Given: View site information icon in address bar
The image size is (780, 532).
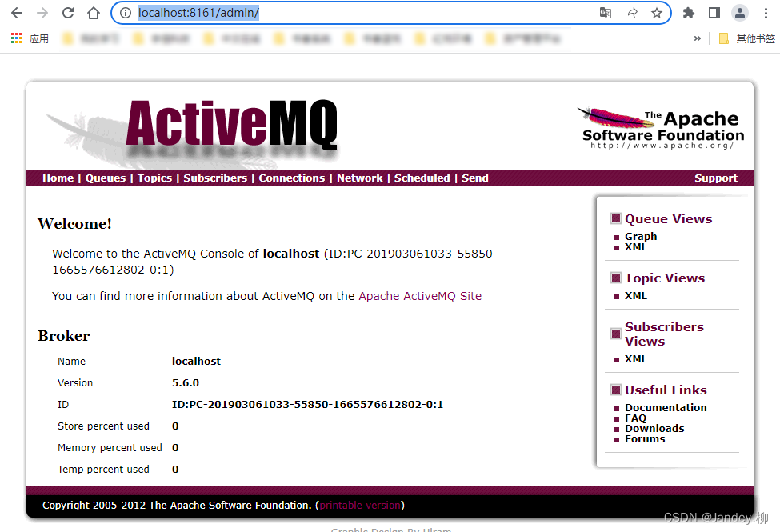Looking at the screenshot, I should (126, 13).
